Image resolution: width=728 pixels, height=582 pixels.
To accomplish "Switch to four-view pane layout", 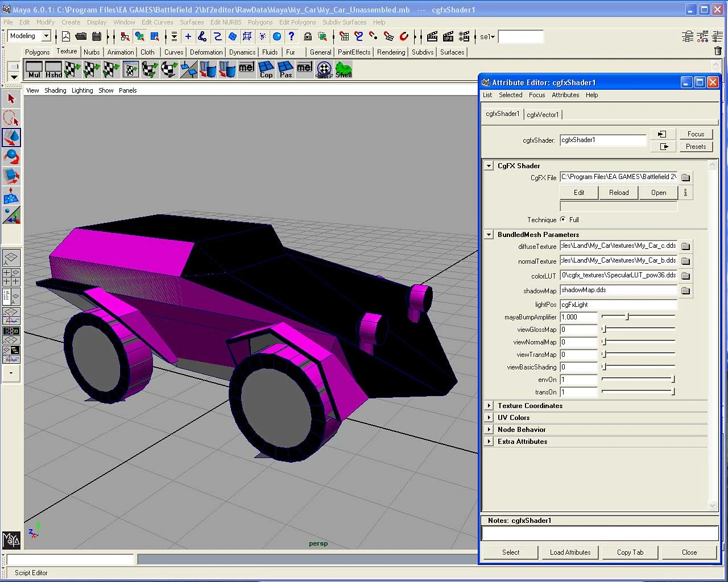I will (x=11, y=277).
